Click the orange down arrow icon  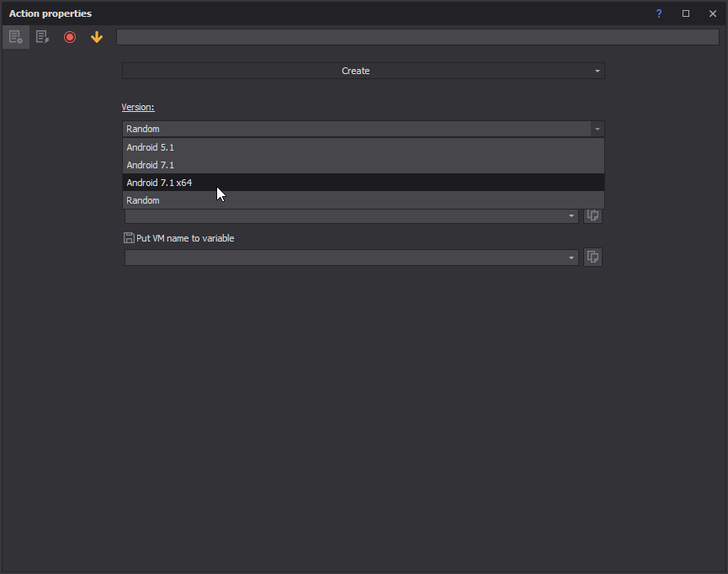(x=97, y=37)
